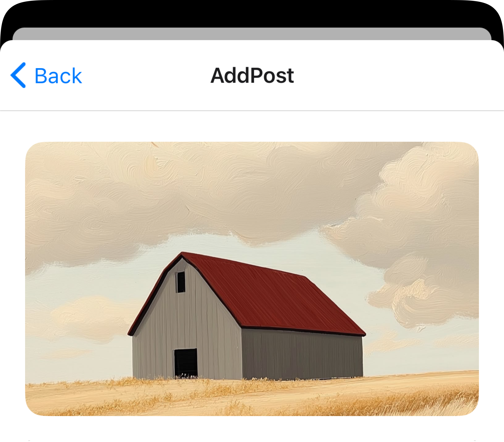This screenshot has width=504, height=442.
Task: Click the Back text label
Action: [58, 76]
